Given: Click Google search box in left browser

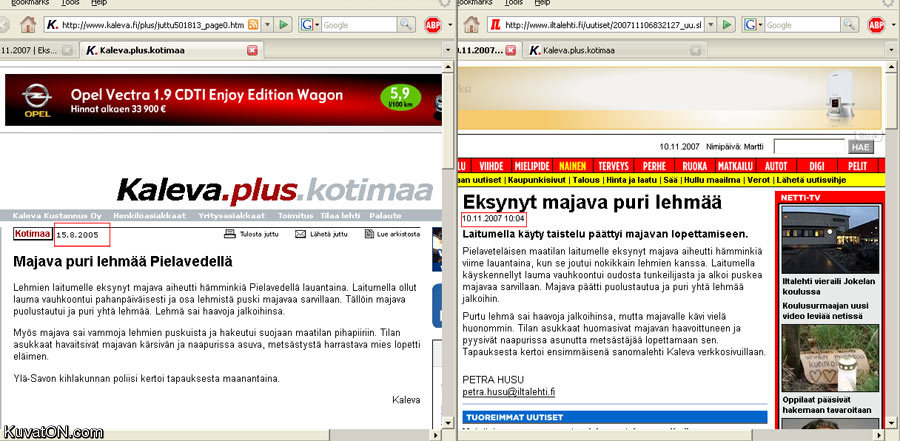Looking at the screenshot, I should pos(358,25).
